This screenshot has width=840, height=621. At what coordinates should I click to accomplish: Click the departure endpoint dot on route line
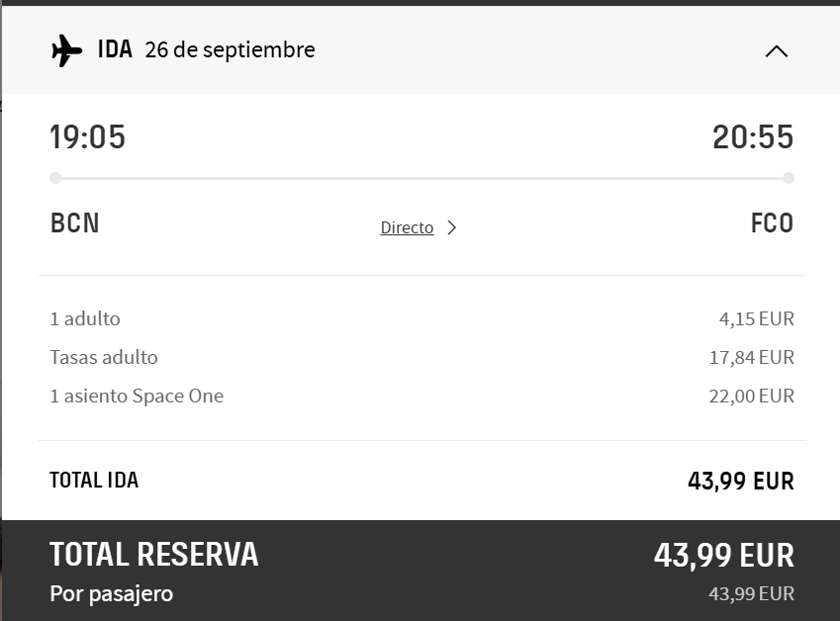click(55, 178)
